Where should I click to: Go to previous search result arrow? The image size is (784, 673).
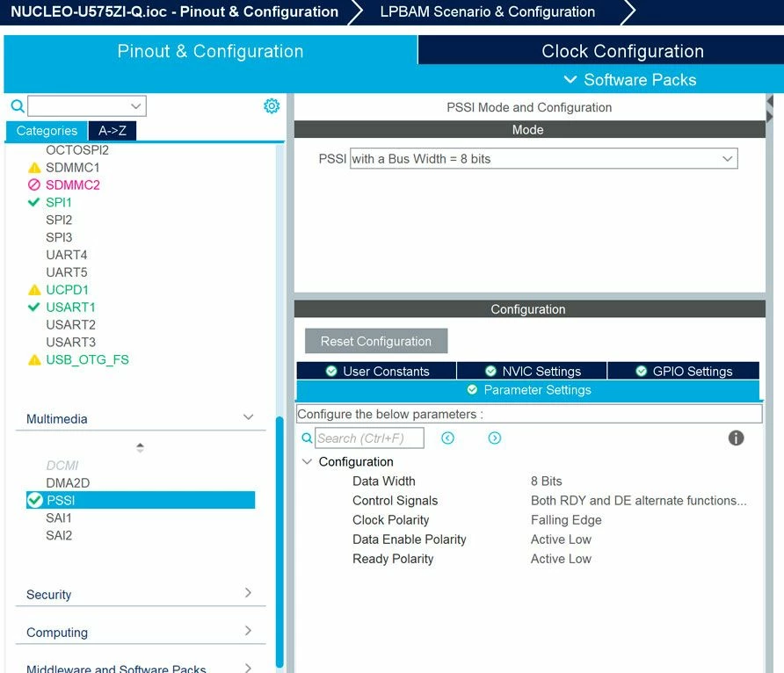click(x=447, y=438)
